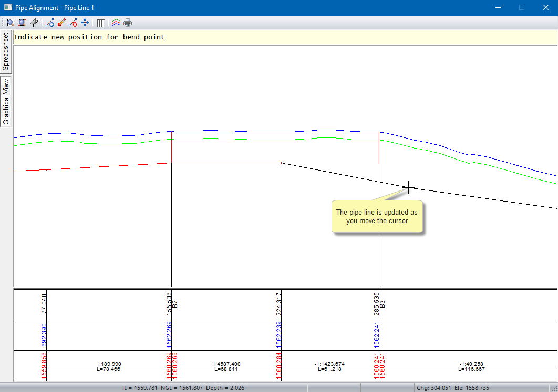Switch to the Graphical View tab

pos(6,102)
